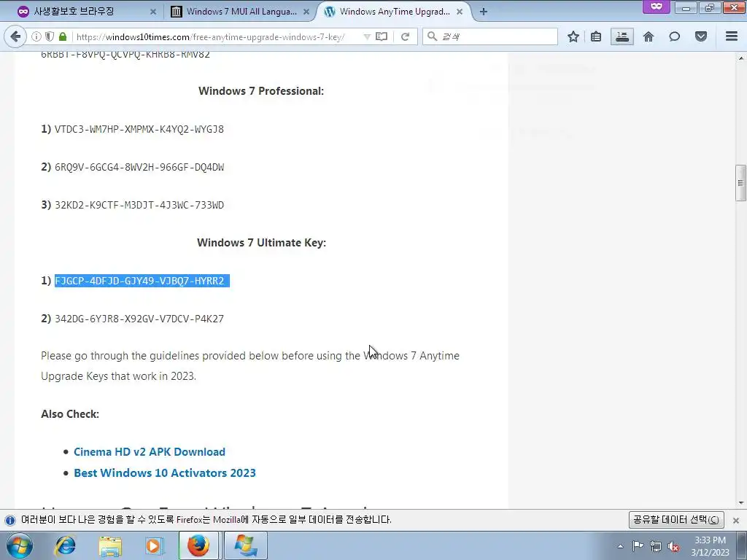Viewport: 747px width, 560px height.
Task: Close the Windows 7 MUI tab
Action: (x=306, y=12)
